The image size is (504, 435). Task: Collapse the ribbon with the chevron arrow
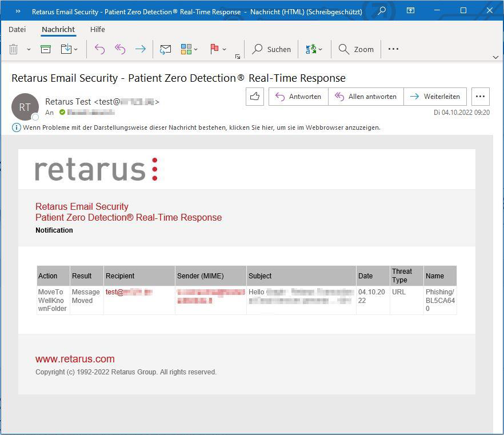pyautogui.click(x=495, y=57)
